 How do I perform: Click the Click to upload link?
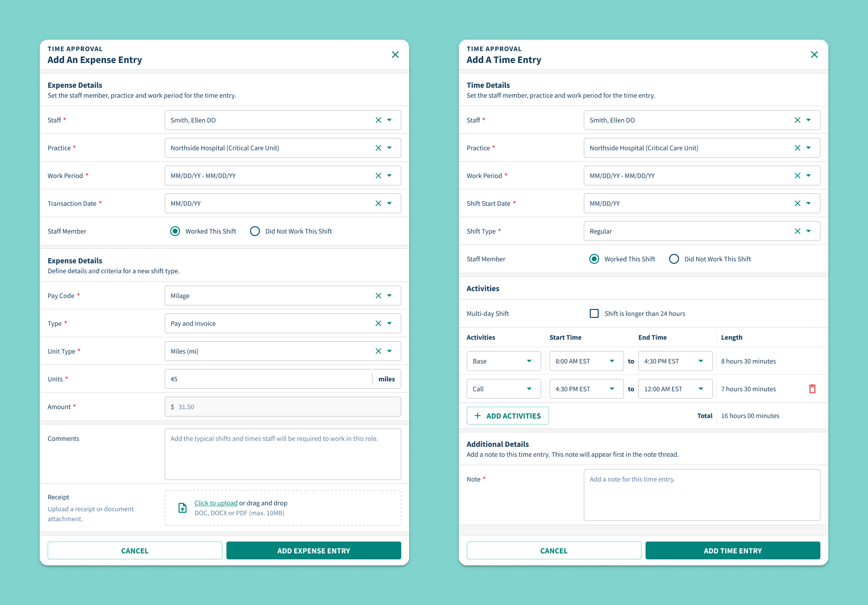216,503
